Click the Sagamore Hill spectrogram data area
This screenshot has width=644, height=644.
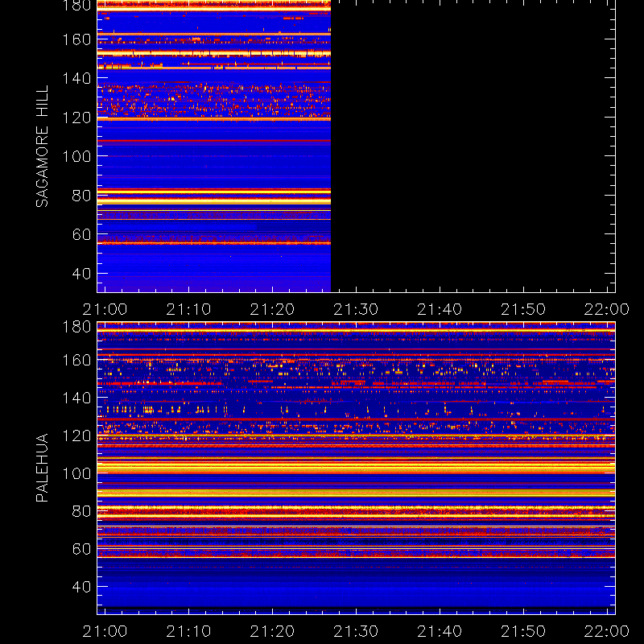(x=214, y=147)
